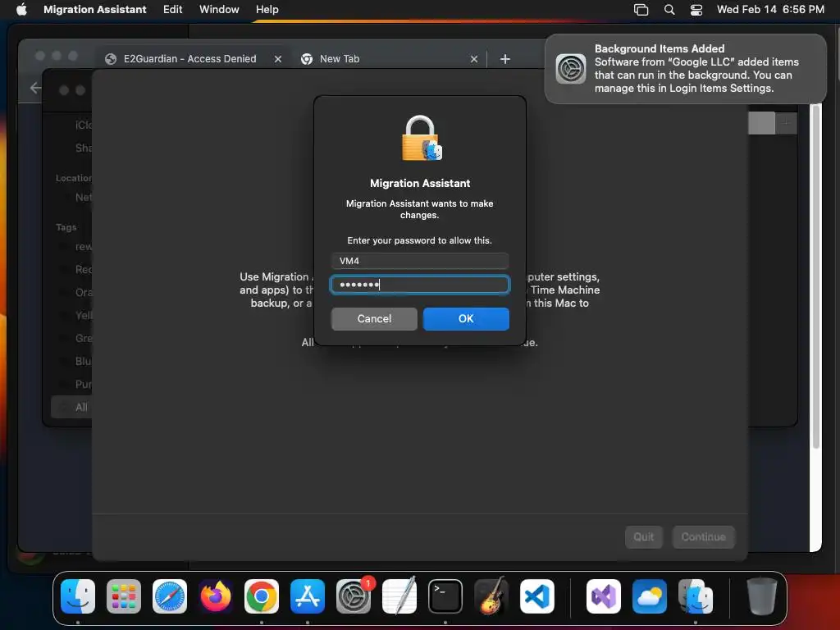Launch GarageBand from the dock
Viewport: 840px width, 630px height.
[x=491, y=596]
